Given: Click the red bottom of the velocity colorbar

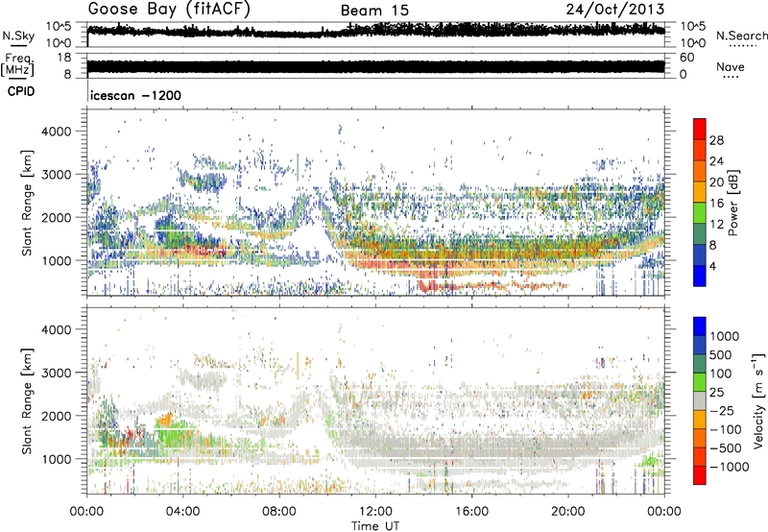Looking at the screenshot, I should (700, 474).
